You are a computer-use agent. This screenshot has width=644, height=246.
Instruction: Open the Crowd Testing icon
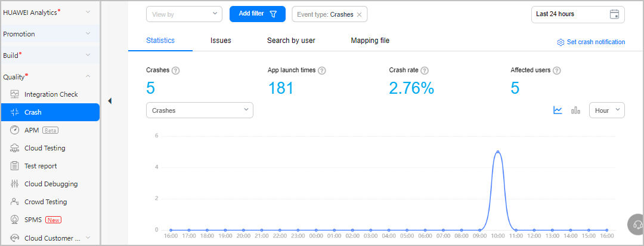15,202
